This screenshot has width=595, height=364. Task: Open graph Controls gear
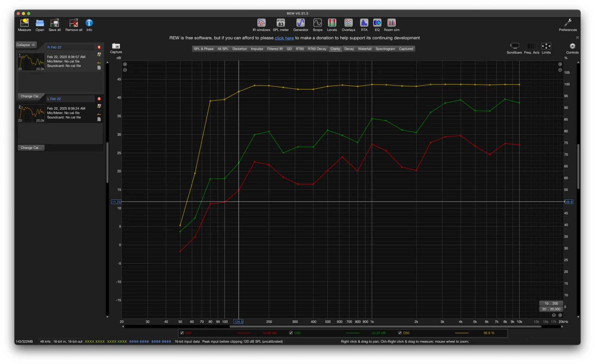point(572,46)
